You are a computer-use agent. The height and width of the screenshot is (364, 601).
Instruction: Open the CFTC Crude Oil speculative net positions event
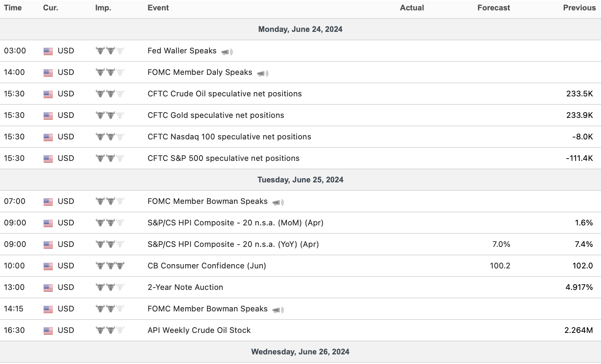(224, 94)
